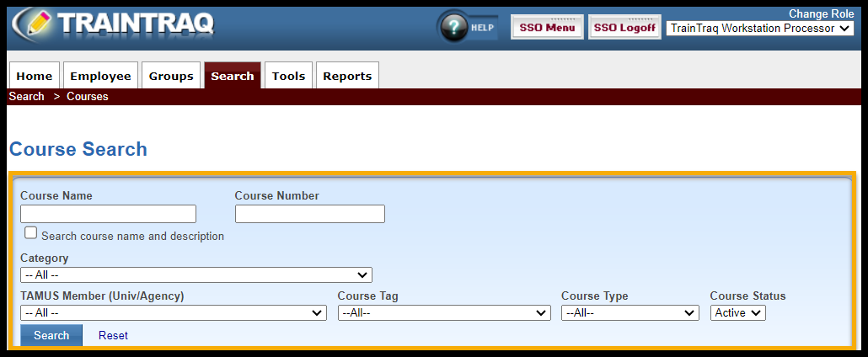The height and width of the screenshot is (357, 868).
Task: Click into the Course Number field
Action: (x=309, y=214)
